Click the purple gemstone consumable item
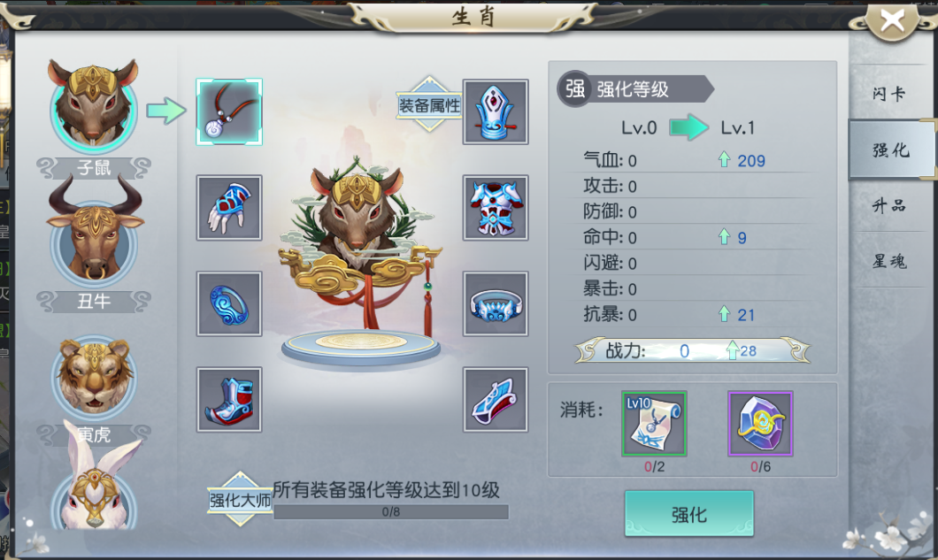The width and height of the screenshot is (938, 560). coord(760,424)
